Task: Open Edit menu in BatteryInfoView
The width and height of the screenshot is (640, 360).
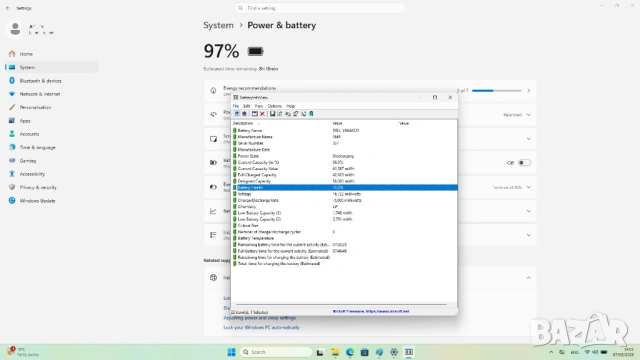Action: click(247, 106)
